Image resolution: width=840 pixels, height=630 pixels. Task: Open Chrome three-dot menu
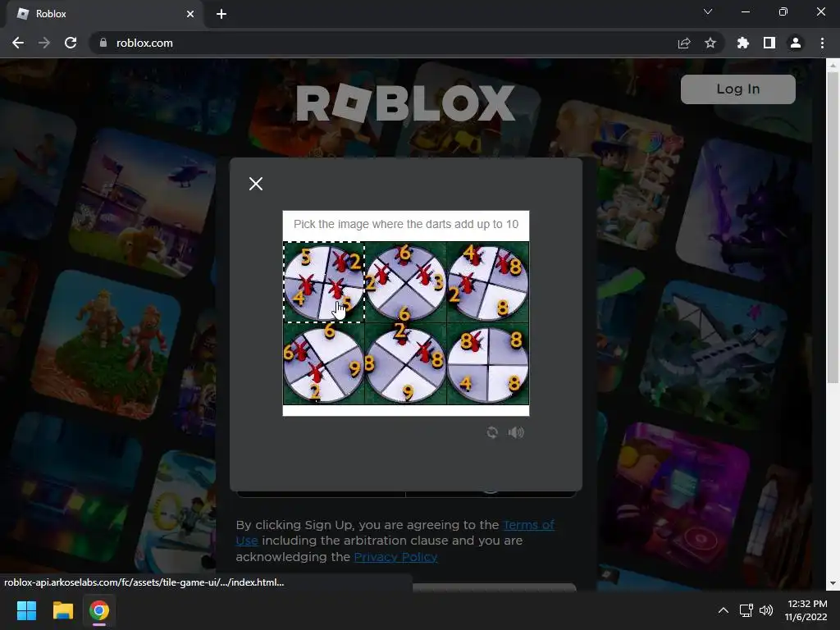tap(822, 43)
